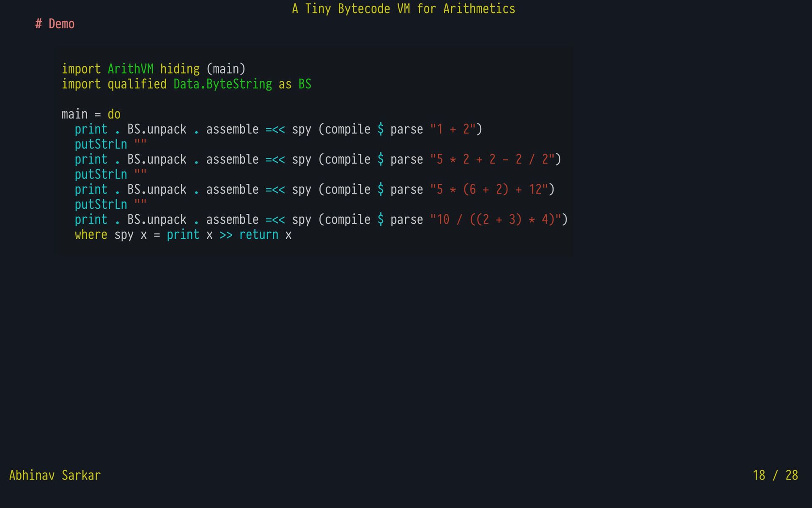
Task: Click the author name Abhinav Sarkar
Action: tap(55, 475)
